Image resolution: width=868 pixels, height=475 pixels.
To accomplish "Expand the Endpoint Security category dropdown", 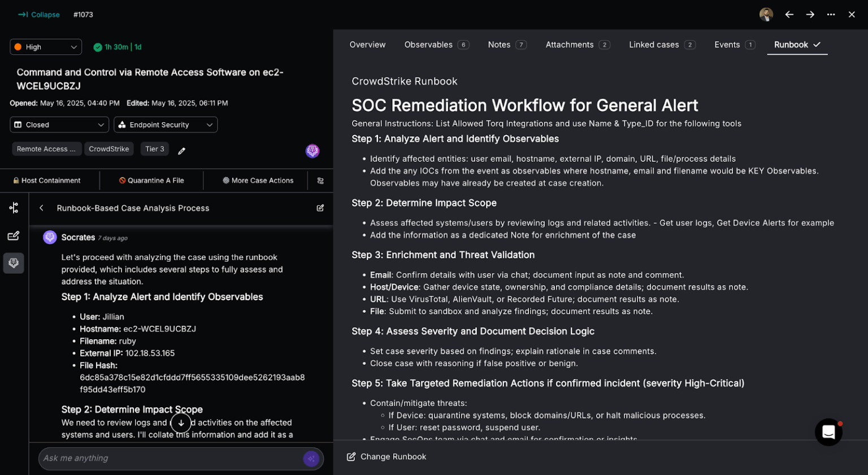I will coord(165,124).
